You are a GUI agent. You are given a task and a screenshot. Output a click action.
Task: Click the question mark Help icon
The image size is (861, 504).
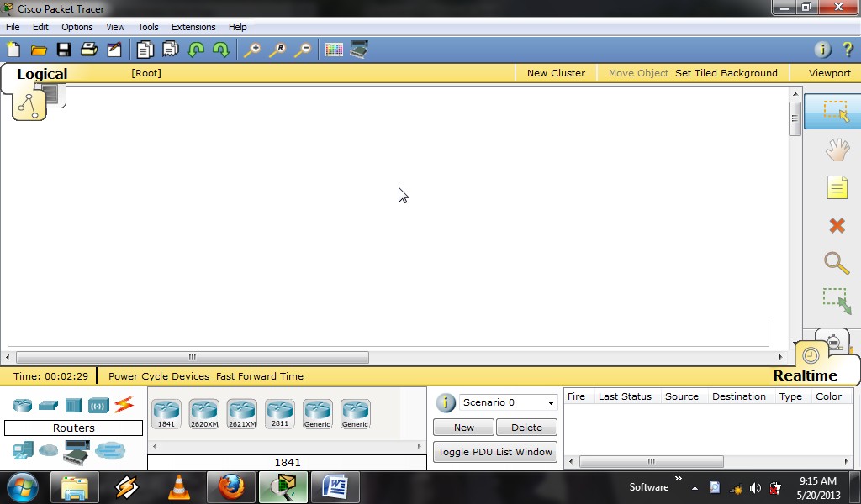tap(848, 50)
